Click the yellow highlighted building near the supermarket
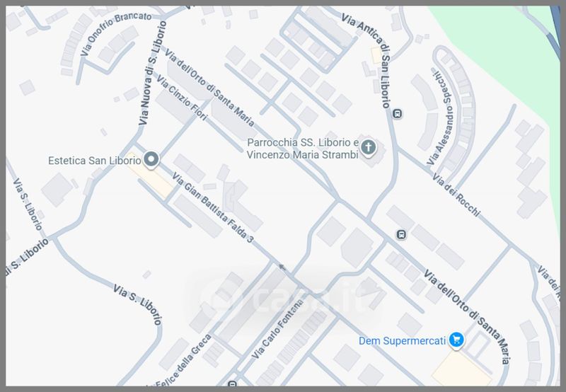 click(461, 369)
